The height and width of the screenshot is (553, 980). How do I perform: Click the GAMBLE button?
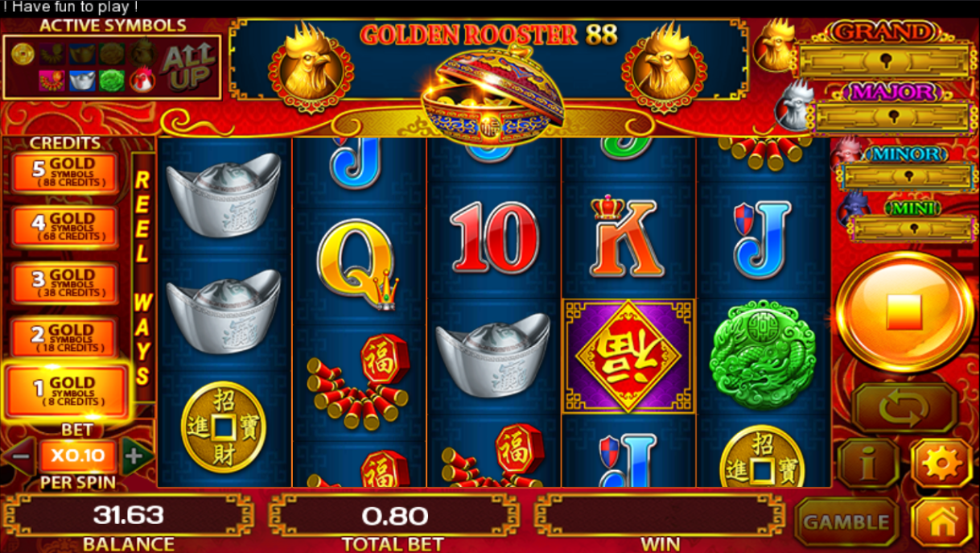tap(846, 522)
